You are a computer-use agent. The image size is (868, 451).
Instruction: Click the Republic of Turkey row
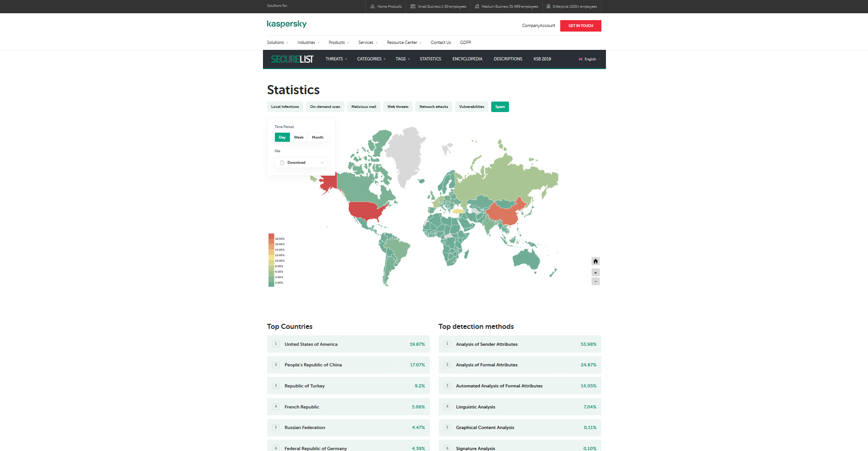click(x=348, y=386)
